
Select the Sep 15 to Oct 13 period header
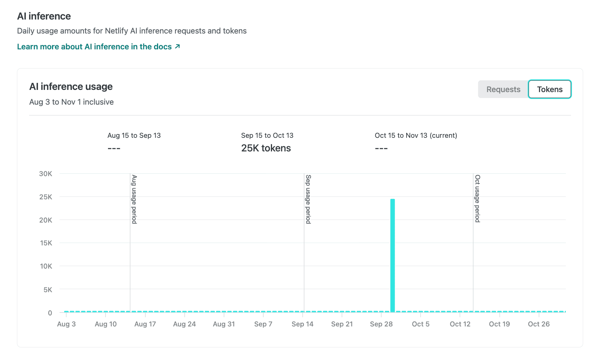(267, 135)
